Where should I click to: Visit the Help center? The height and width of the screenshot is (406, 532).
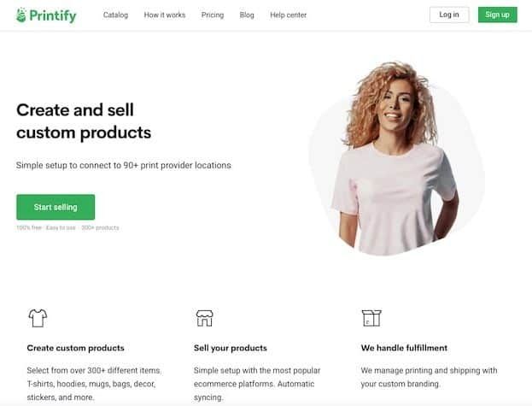coord(289,15)
